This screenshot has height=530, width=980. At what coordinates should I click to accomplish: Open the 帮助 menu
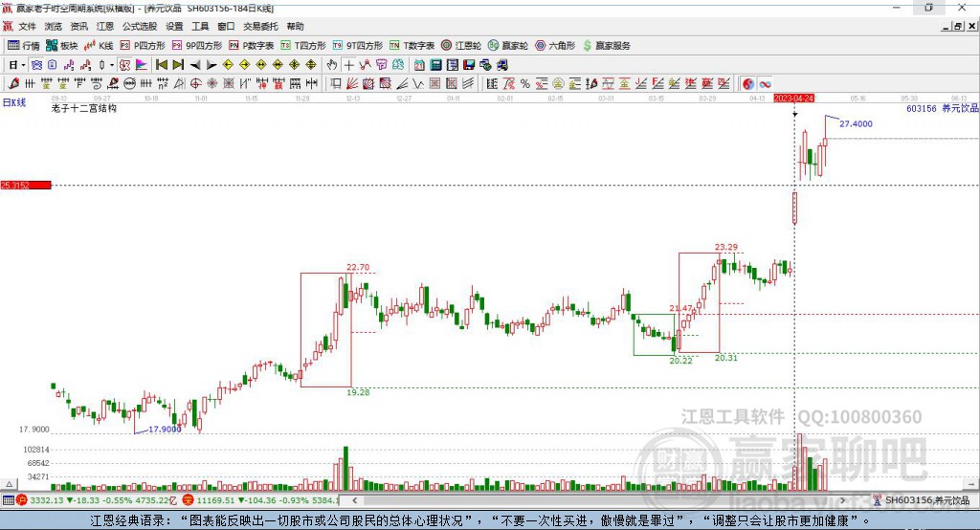point(295,26)
